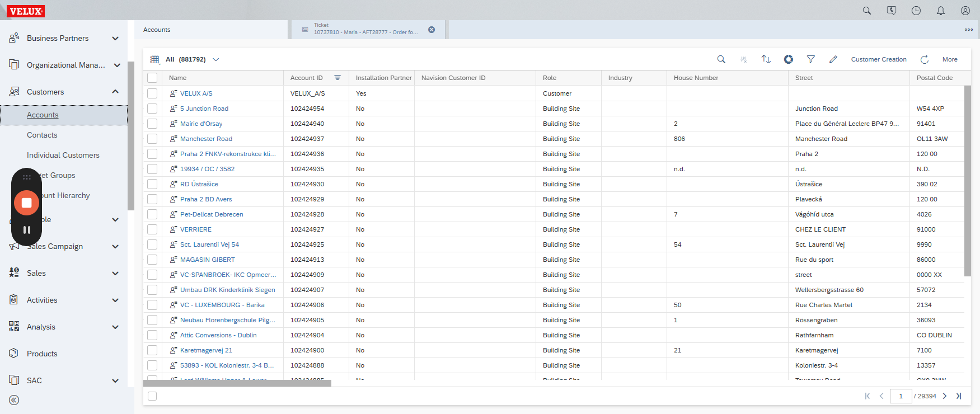This screenshot has height=414, width=980.
Task: Click the Customer Creation button
Action: point(878,59)
